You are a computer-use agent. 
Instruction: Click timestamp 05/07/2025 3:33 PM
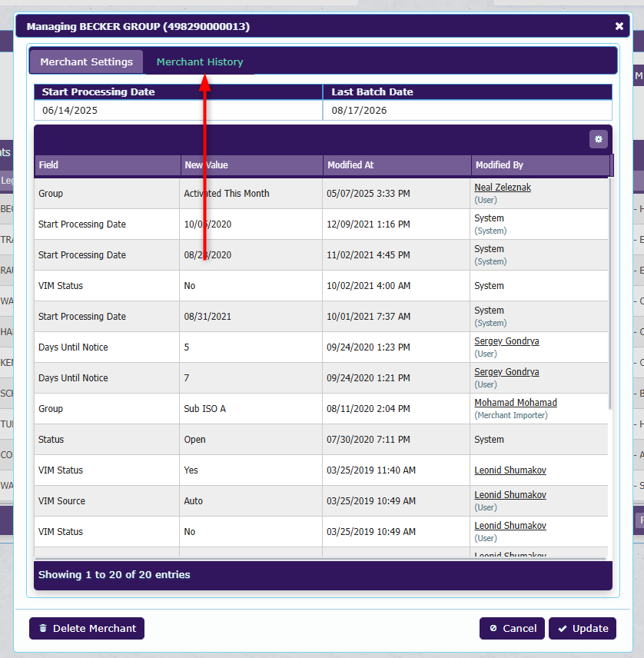(368, 194)
